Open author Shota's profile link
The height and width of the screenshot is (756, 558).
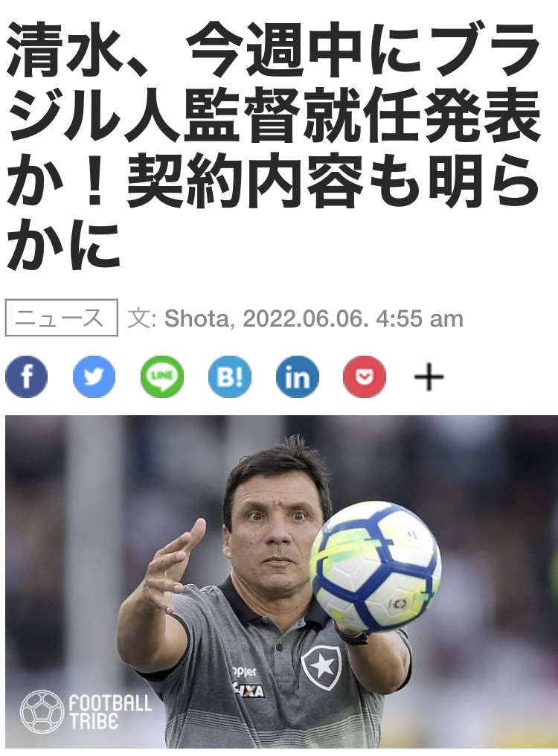click(196, 318)
